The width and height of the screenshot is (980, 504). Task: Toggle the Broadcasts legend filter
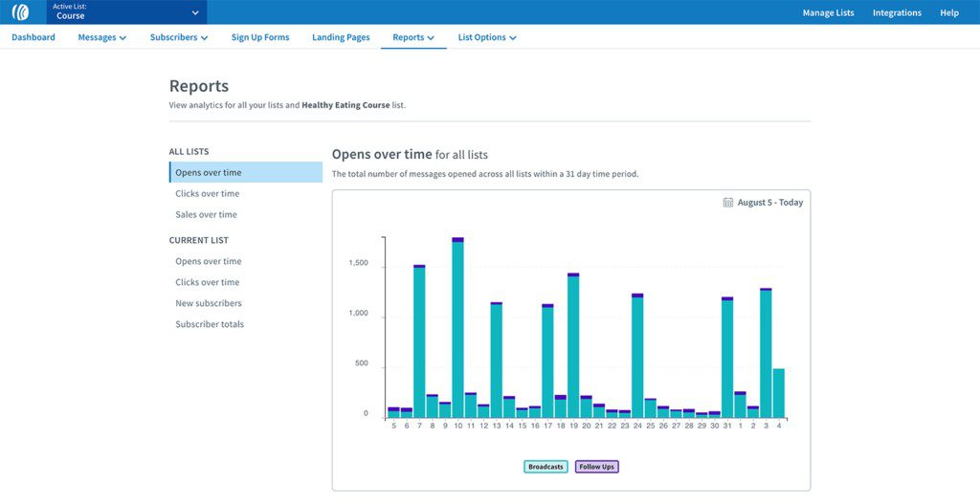(x=546, y=467)
